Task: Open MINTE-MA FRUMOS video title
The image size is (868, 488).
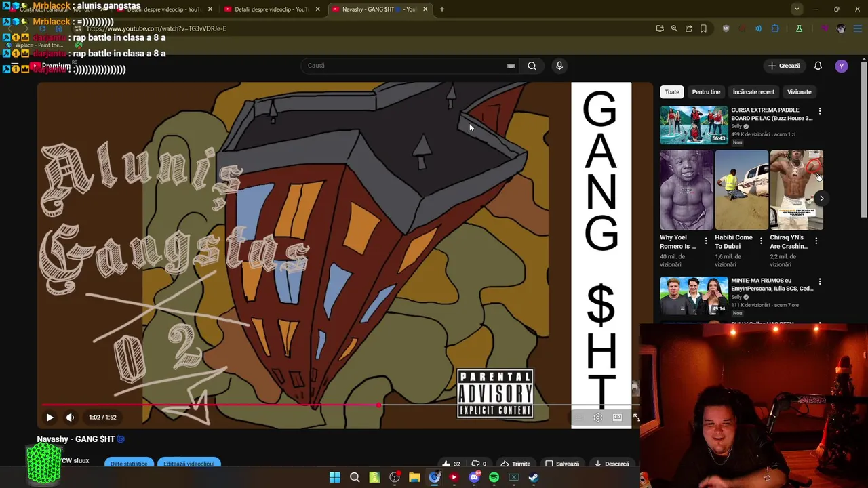Action: coord(772,285)
